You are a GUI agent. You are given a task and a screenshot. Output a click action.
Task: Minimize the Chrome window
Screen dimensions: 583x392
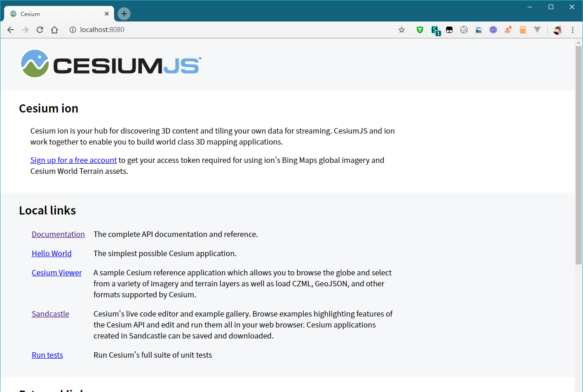pyautogui.click(x=530, y=7)
